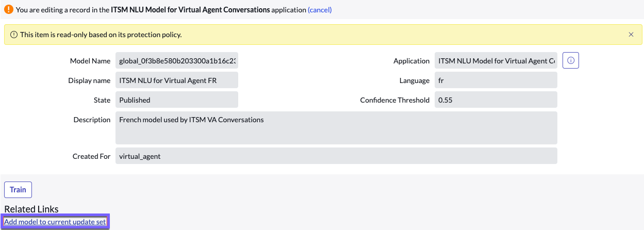Click the Confidence Threshold label
Screen dimensions: 644x230
pos(395,100)
